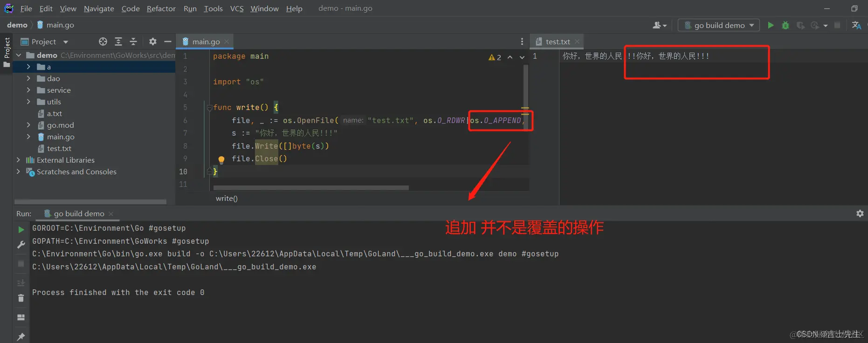Expand Scratches and Consoles node
This screenshot has width=868, height=343.
coord(19,171)
